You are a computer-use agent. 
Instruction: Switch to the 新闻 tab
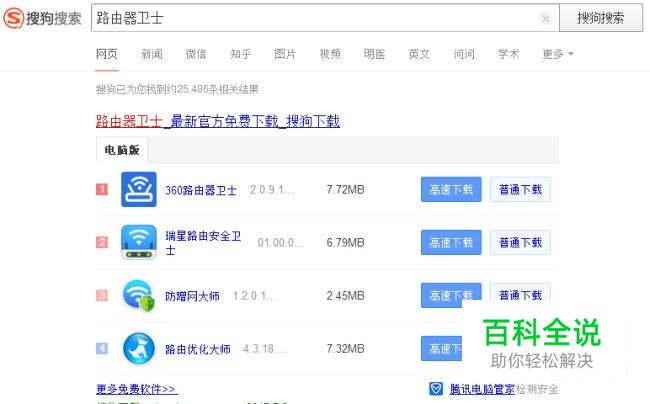coord(151,54)
